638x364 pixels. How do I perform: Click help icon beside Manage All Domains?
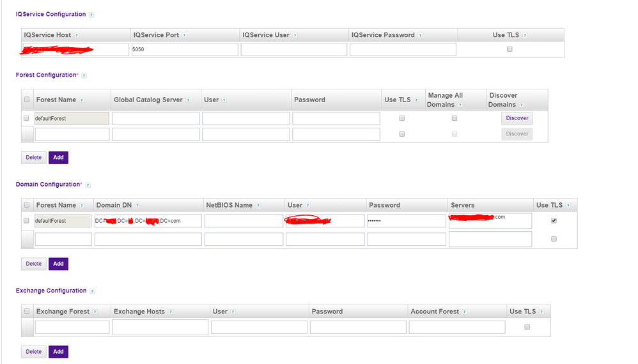pos(460,105)
